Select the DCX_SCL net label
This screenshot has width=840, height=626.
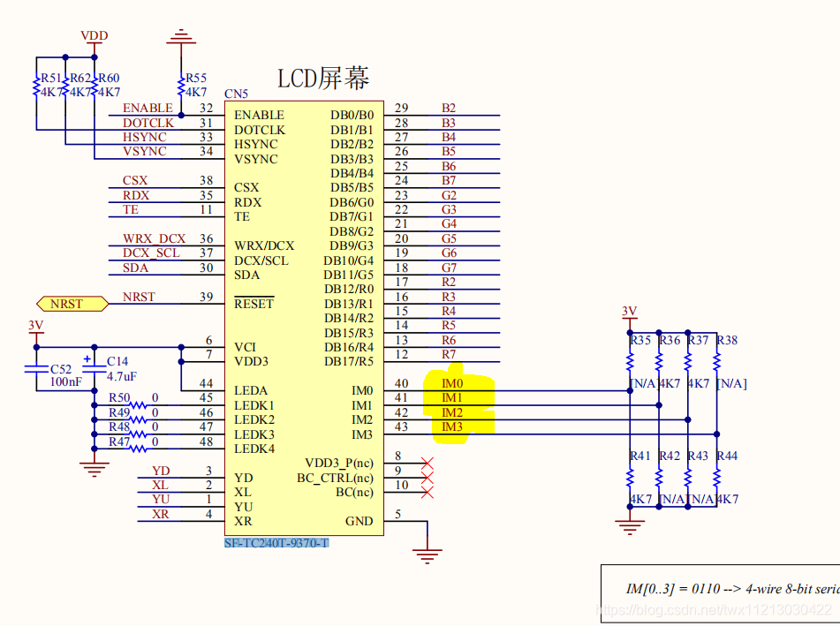click(x=152, y=253)
